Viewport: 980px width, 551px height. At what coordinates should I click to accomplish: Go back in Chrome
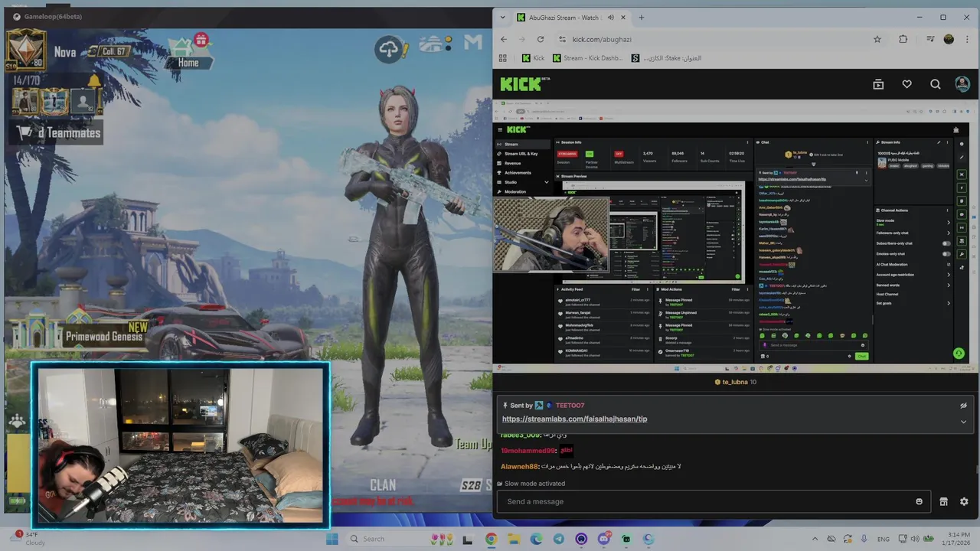503,39
